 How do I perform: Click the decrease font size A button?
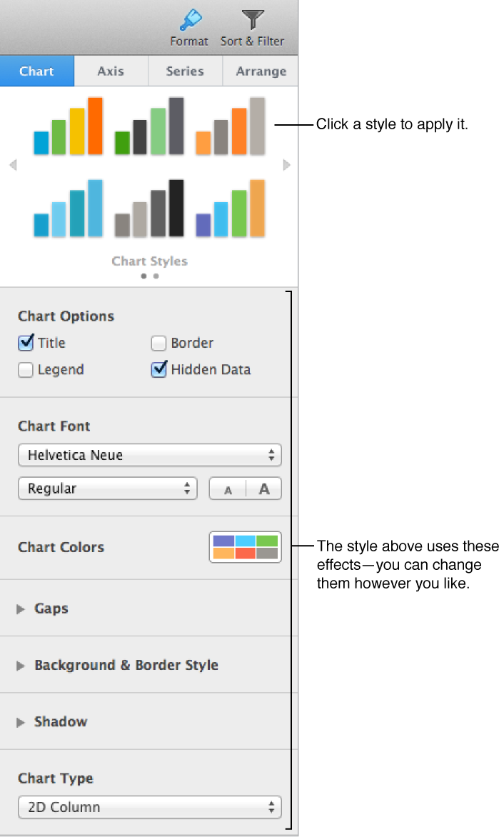(x=227, y=488)
